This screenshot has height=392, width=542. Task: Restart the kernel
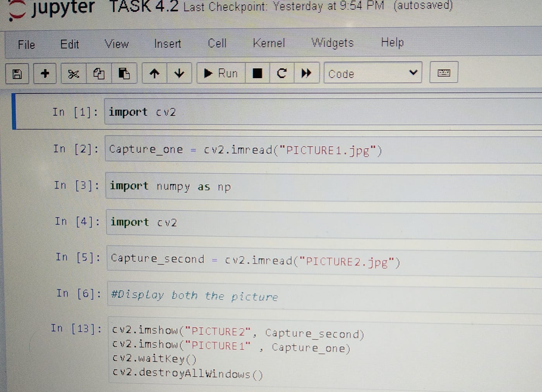(282, 73)
